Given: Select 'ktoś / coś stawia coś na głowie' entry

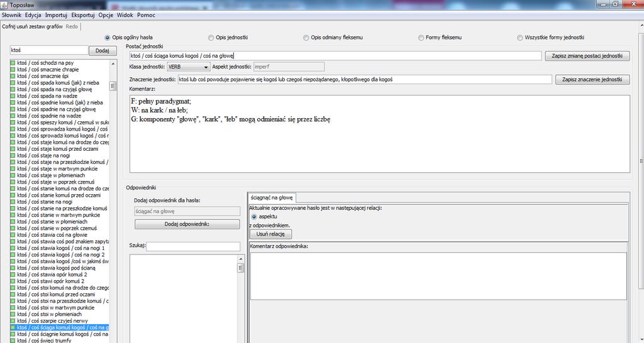Looking at the screenshot, I should [x=52, y=235].
